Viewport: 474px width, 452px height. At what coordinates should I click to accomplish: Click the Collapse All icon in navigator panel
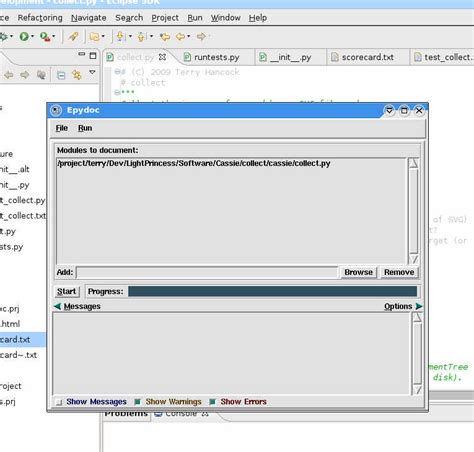pyautogui.click(x=61, y=75)
